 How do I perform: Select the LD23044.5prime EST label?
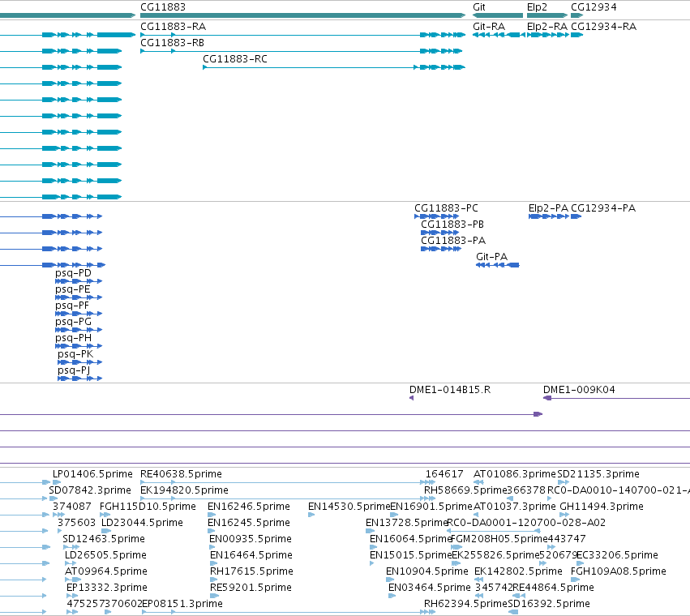click(x=142, y=523)
